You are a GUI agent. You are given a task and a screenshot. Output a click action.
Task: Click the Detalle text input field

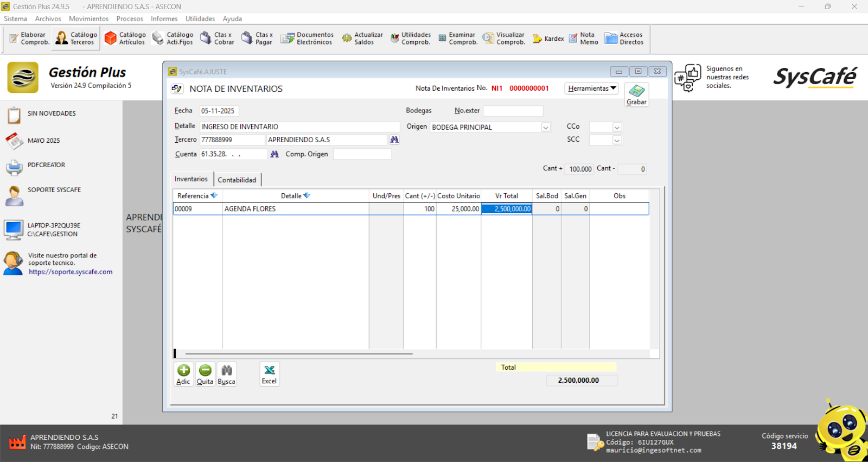coord(299,127)
